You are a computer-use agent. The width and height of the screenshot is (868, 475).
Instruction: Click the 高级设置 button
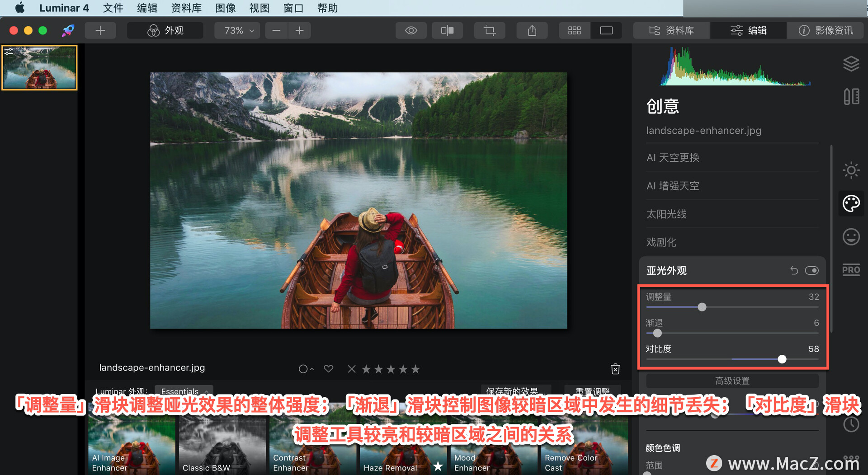(731, 380)
